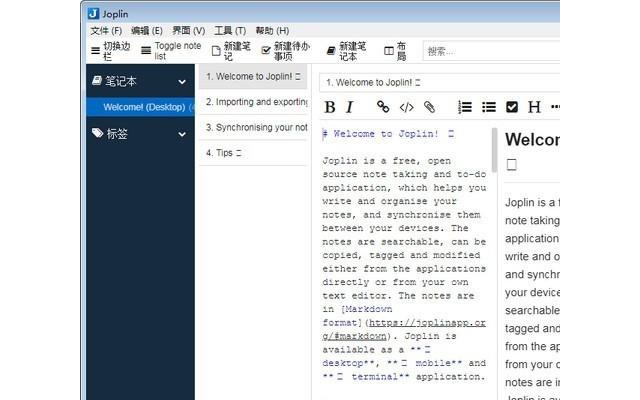The width and height of the screenshot is (640, 400).
Task: Collapse the 标签 section chevron
Action: click(182, 134)
